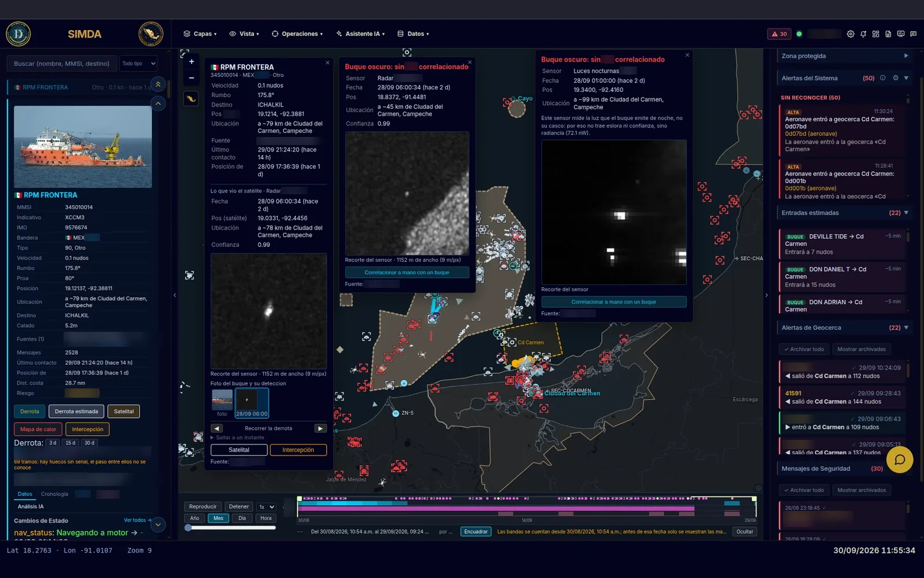Open the settings gear in top bar
The image size is (924, 578).
851,34
